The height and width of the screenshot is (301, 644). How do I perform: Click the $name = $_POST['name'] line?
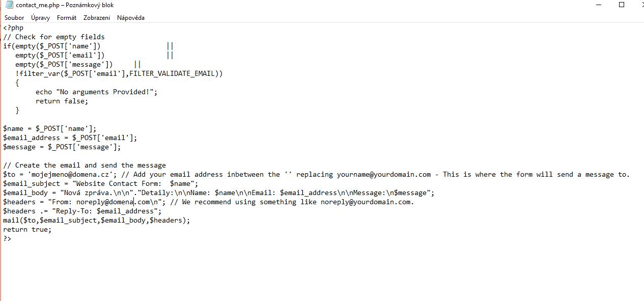49,129
